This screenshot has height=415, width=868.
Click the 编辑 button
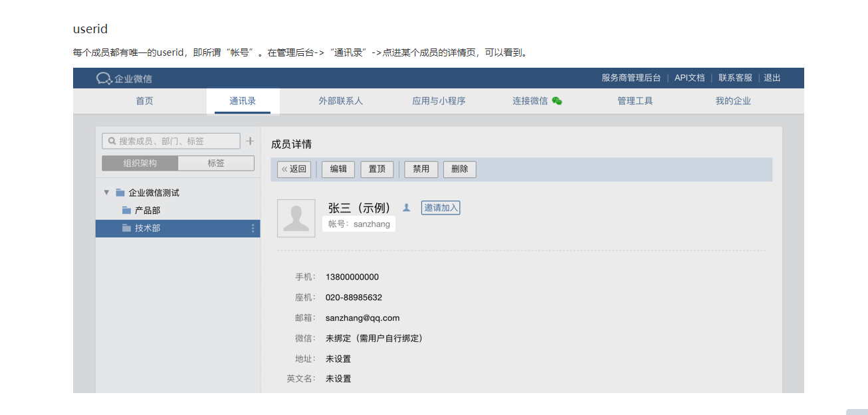[338, 169]
